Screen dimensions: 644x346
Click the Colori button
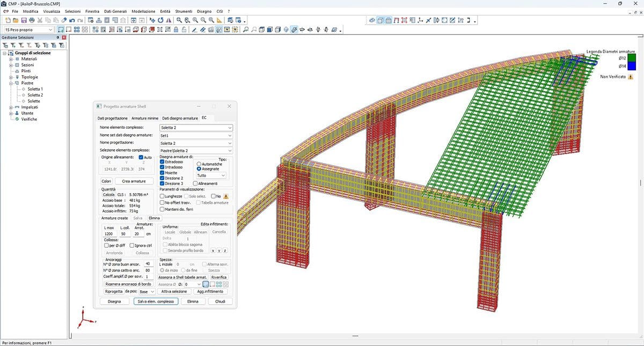pos(106,181)
